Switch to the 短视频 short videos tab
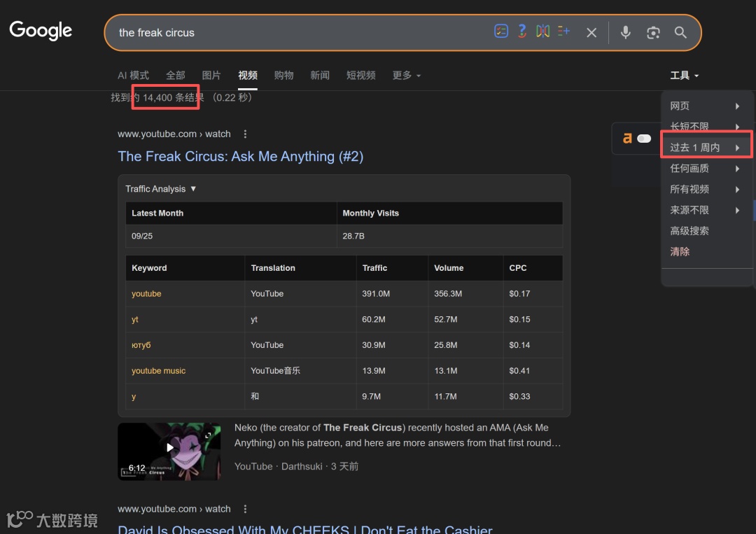Viewport: 756px width, 534px height. pos(360,76)
